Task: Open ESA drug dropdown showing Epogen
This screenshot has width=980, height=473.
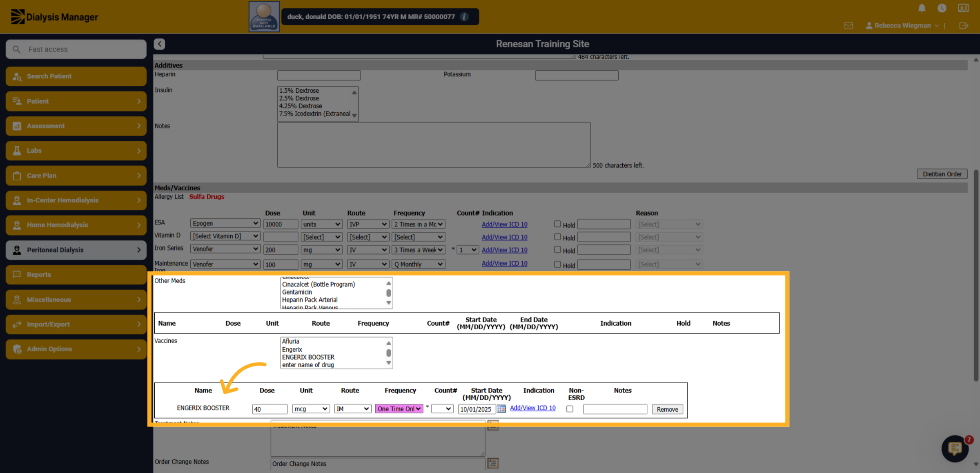Action: coord(225,224)
